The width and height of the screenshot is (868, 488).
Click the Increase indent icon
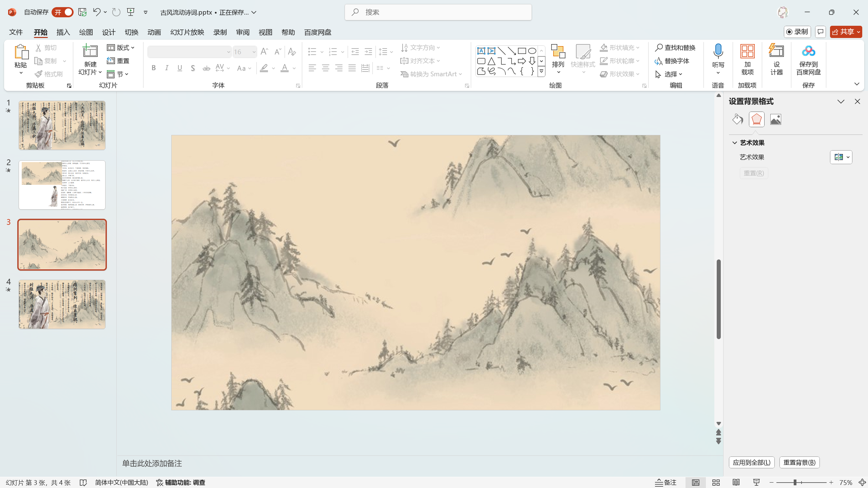(368, 52)
